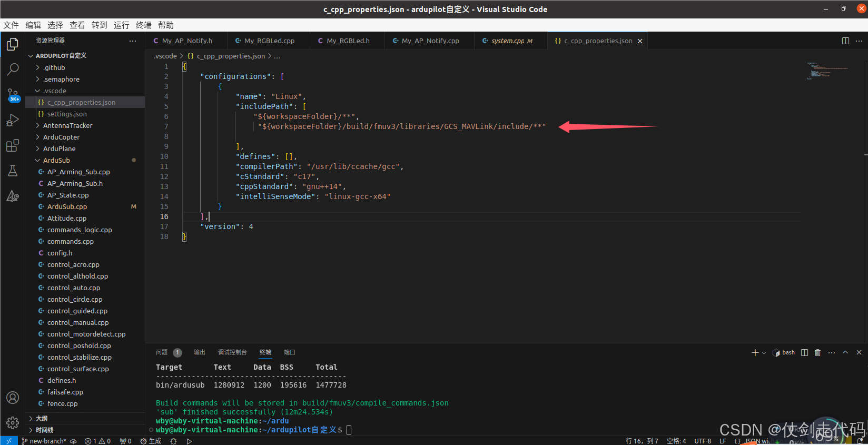Switch to the system.cpp tab
868x445 pixels.
[x=511, y=41]
